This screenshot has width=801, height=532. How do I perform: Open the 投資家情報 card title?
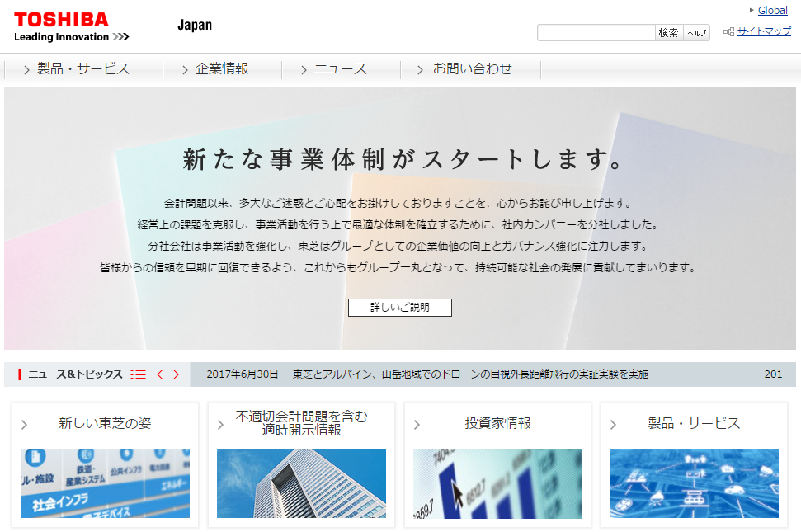tap(497, 423)
